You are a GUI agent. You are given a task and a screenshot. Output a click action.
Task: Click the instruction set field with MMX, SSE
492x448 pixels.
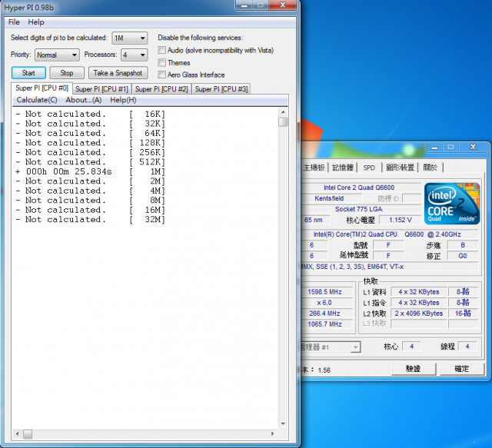pyautogui.click(x=390, y=267)
